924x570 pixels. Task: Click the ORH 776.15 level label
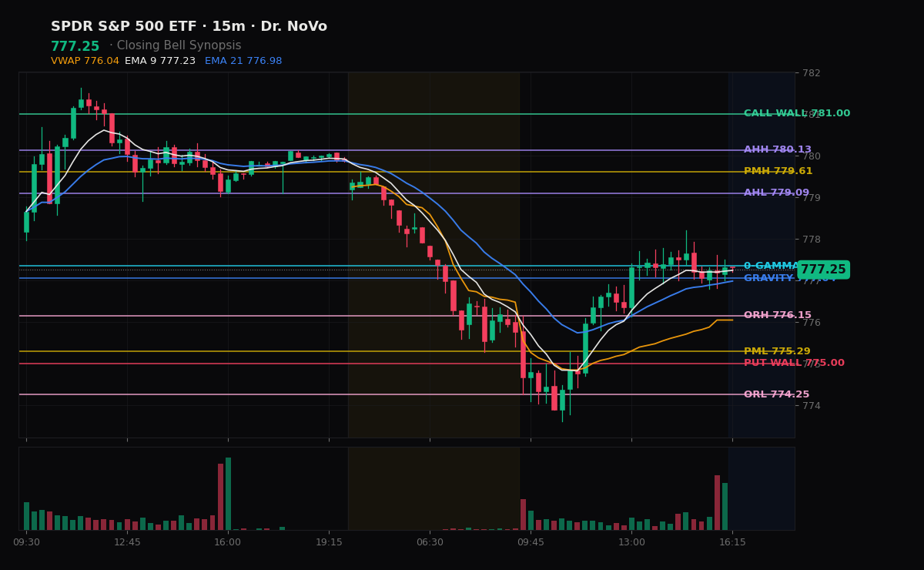778,315
